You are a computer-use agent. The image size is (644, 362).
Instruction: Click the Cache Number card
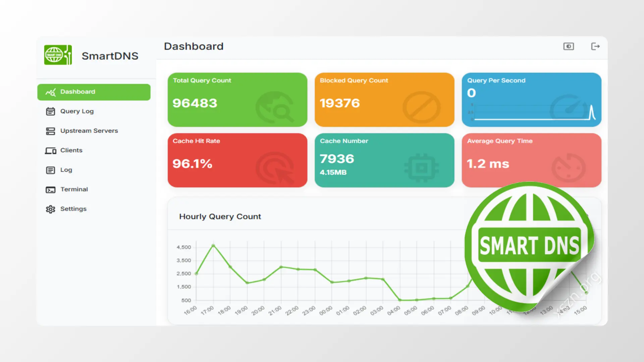(384, 160)
